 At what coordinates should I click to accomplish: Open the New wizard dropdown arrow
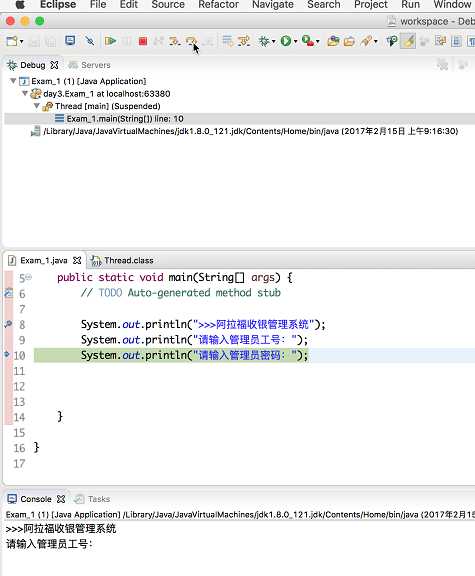point(21,42)
